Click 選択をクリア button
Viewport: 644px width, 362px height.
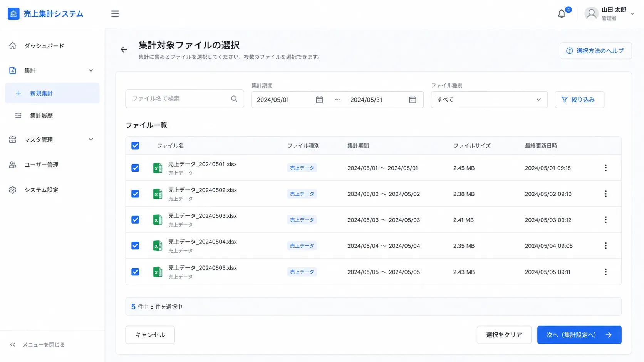pyautogui.click(x=504, y=335)
